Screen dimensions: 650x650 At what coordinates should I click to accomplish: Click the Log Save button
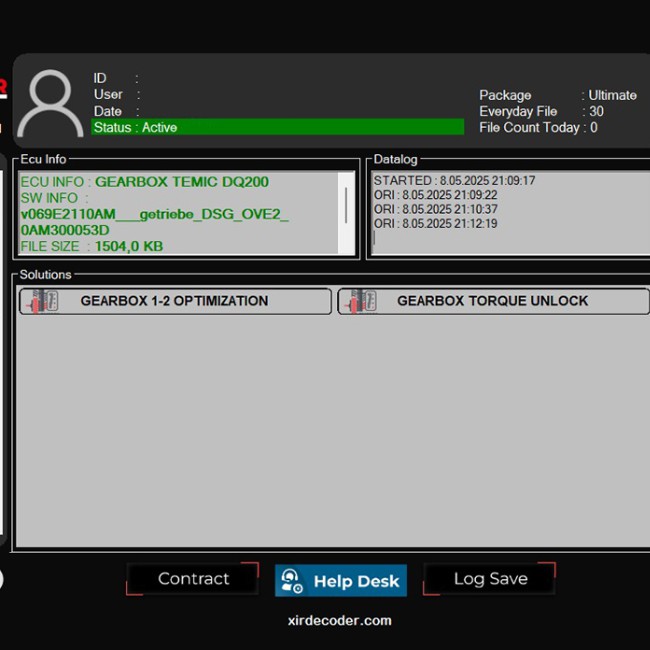[490, 579]
